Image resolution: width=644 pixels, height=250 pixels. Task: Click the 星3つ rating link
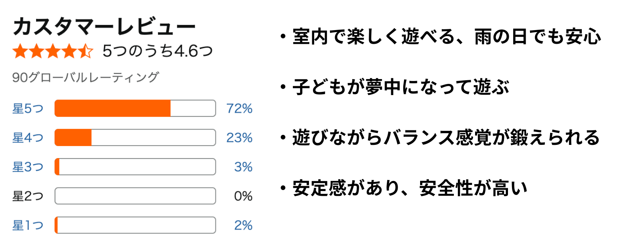28,167
